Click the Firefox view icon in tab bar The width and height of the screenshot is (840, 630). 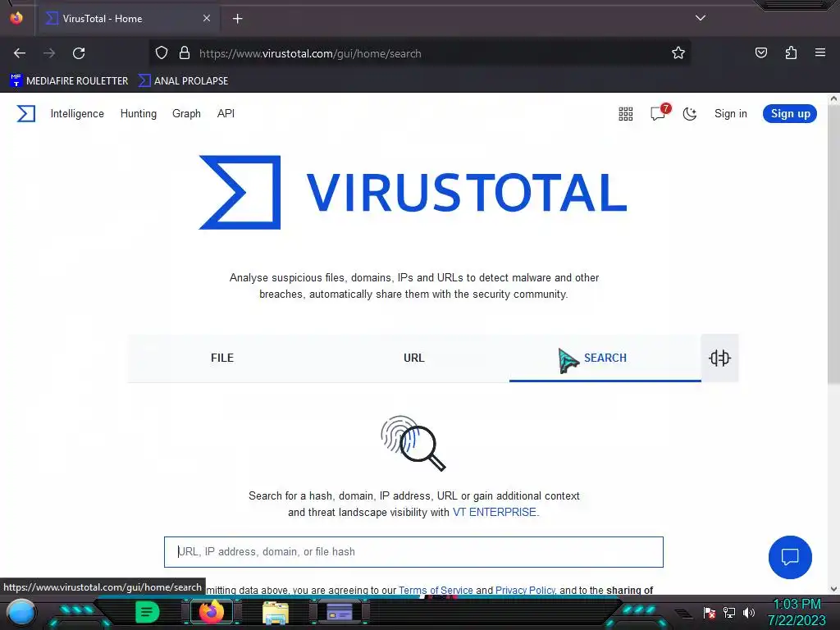click(x=16, y=18)
